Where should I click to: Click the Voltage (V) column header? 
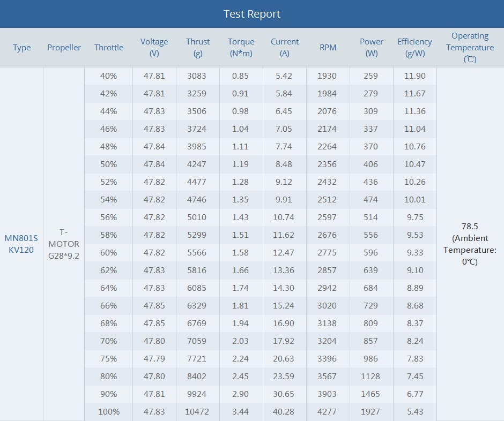tap(154, 48)
